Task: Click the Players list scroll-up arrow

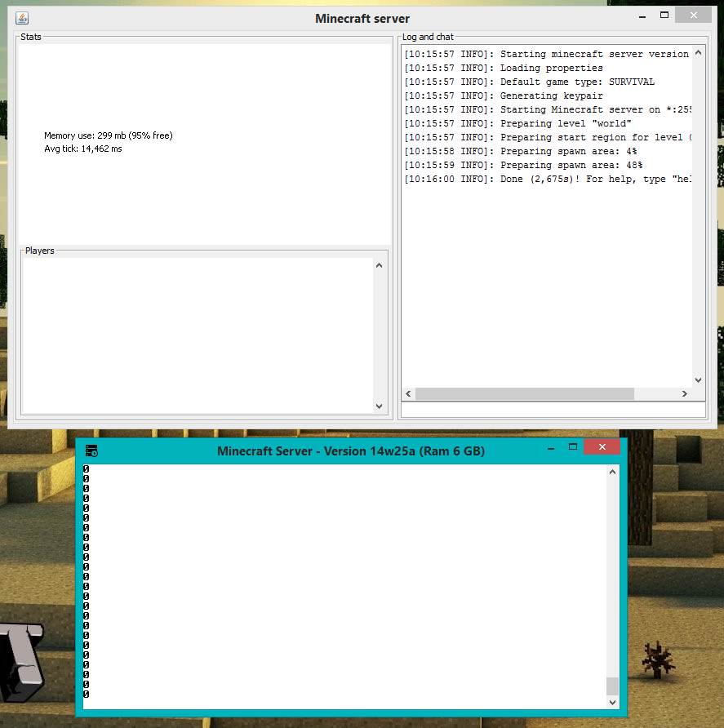Action: tap(379, 265)
